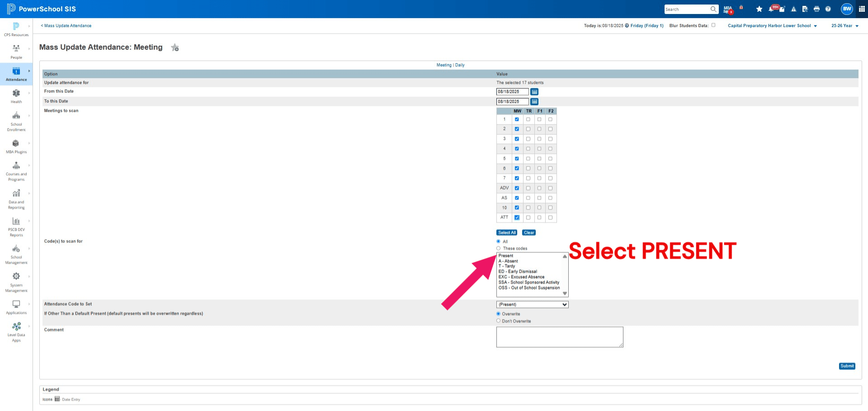This screenshot has width=868, height=411.
Task: Open Data and Reporting in the sidebar
Action: [x=16, y=199]
